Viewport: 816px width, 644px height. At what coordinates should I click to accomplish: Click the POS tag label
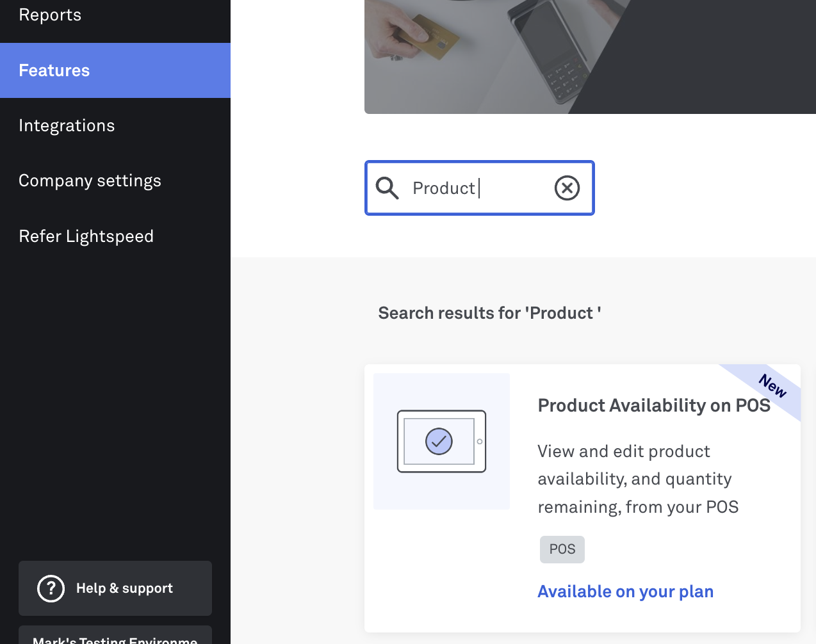562,549
